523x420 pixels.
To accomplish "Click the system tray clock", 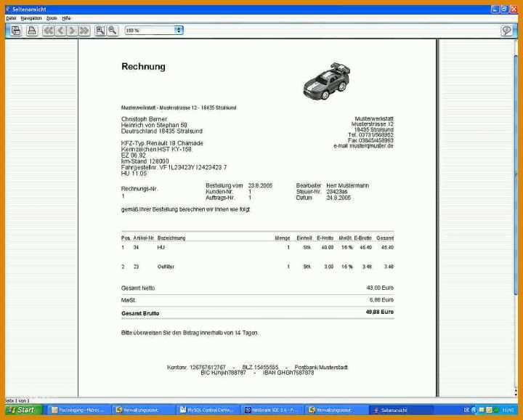I will pyautogui.click(x=508, y=410).
